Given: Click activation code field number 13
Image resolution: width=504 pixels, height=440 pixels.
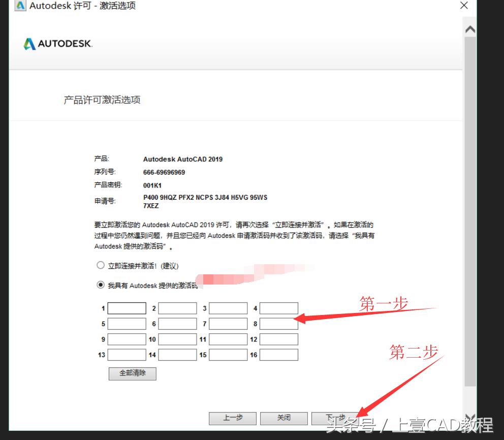Looking at the screenshot, I should [x=126, y=355].
